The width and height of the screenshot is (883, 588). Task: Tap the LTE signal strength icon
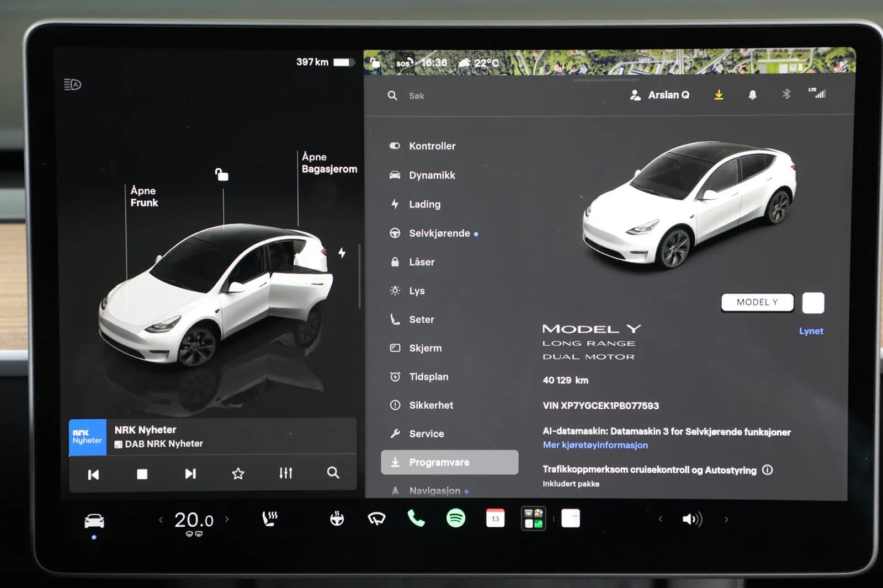tap(817, 93)
